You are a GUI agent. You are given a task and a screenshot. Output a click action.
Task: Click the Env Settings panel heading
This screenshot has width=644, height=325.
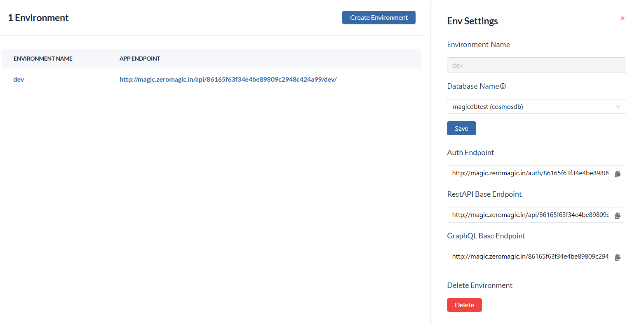(x=472, y=21)
